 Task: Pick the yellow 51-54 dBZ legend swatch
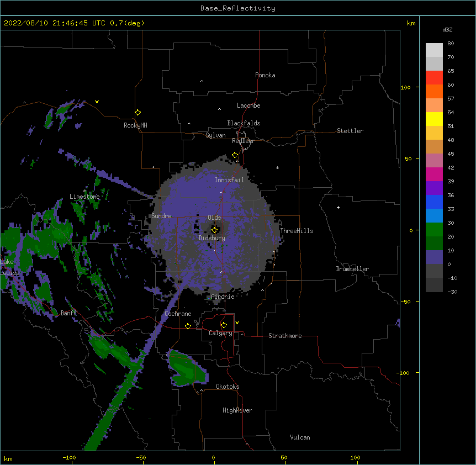coord(434,119)
